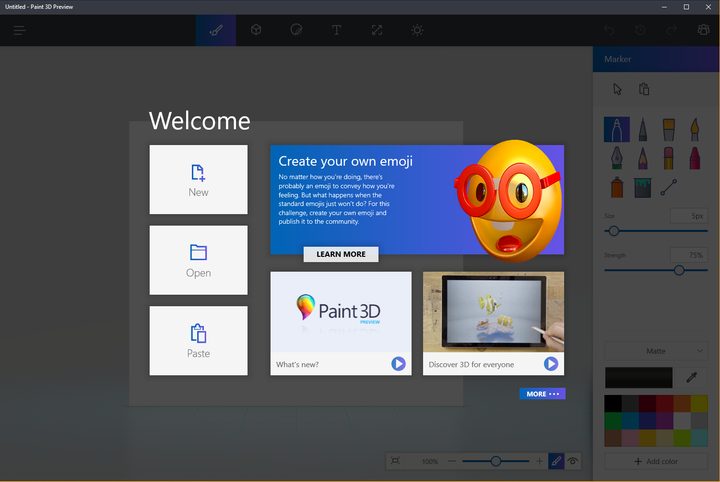
Task: Click the Paste clipboard icon in side panel
Action: [x=644, y=89]
